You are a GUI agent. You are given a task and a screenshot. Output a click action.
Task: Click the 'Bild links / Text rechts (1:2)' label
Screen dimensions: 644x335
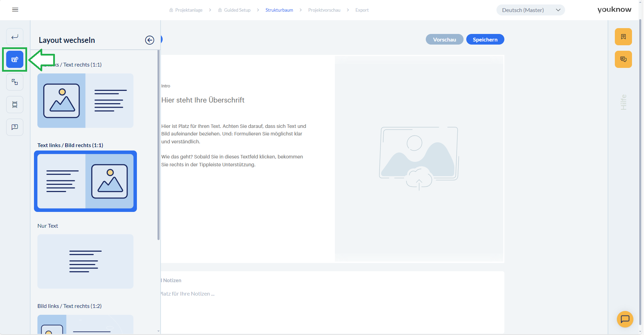70,306
